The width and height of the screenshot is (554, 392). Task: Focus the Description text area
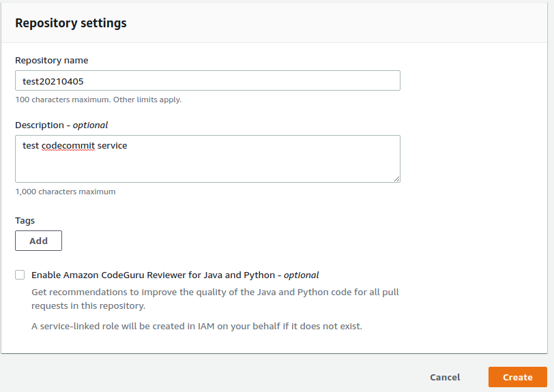(x=207, y=159)
